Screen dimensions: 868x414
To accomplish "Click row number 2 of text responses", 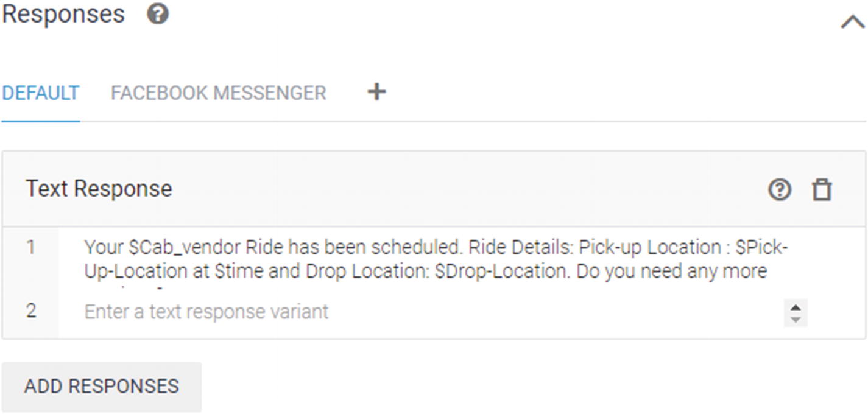I will pos(31,311).
